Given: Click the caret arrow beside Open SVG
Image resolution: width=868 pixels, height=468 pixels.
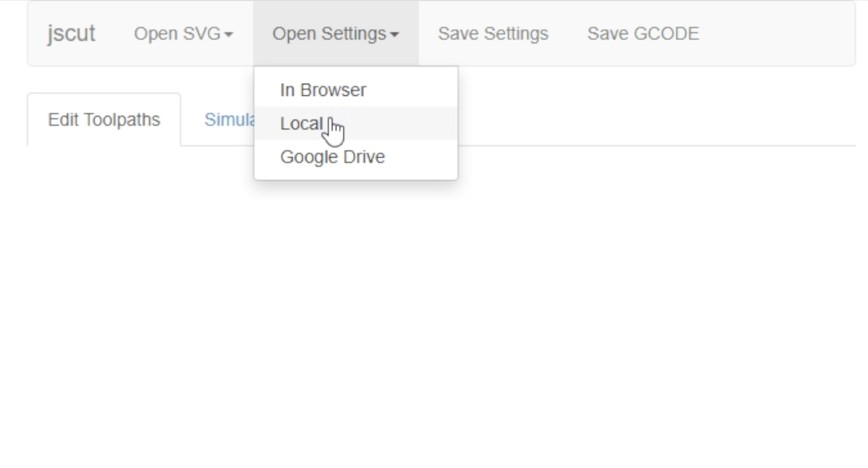Looking at the screenshot, I should pyautogui.click(x=228, y=34).
